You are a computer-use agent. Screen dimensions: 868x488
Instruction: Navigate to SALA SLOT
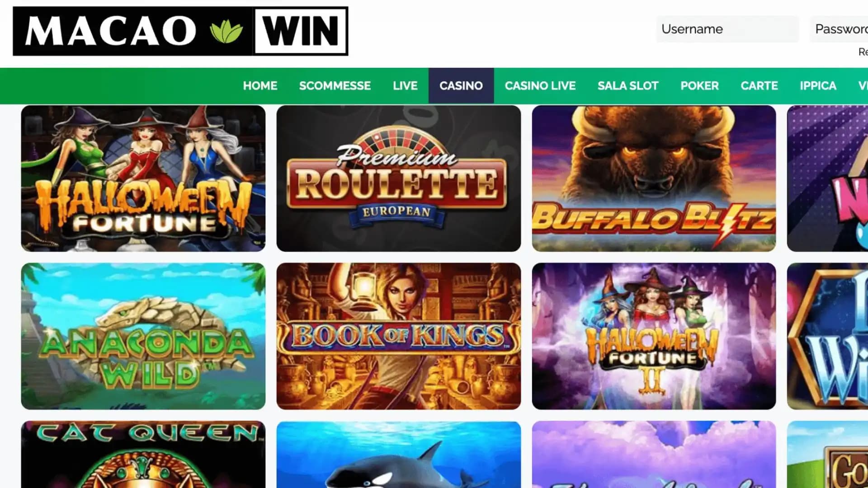628,86
